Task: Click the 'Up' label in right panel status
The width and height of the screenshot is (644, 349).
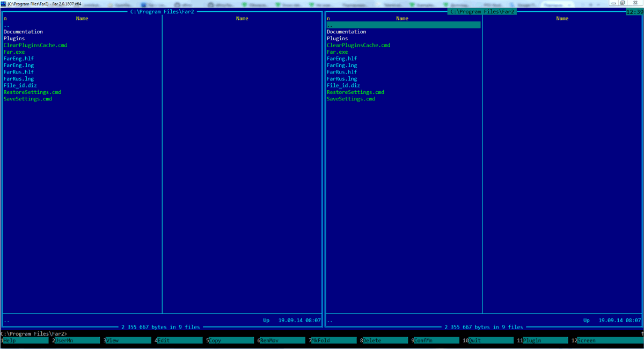Action: coord(587,321)
